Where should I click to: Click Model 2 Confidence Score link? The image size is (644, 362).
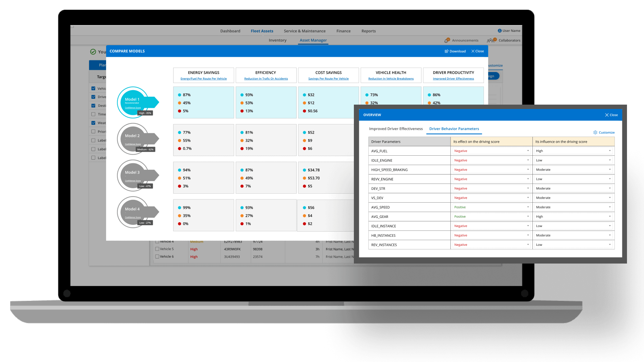click(x=133, y=144)
